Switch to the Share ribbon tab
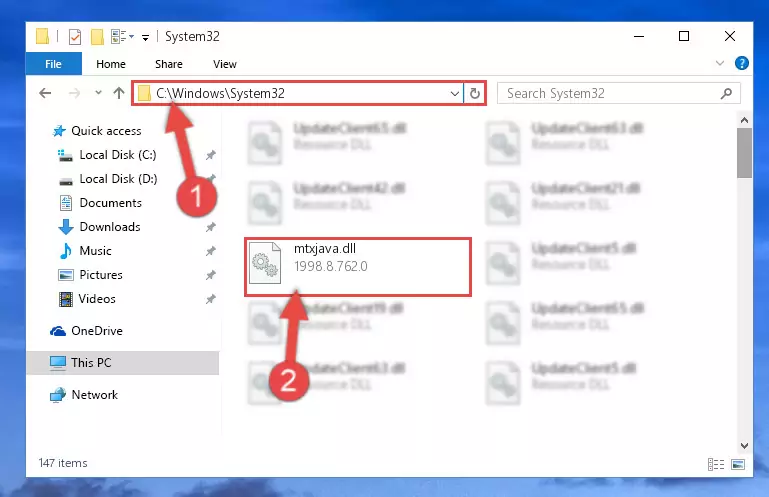769x497 pixels. (x=169, y=64)
